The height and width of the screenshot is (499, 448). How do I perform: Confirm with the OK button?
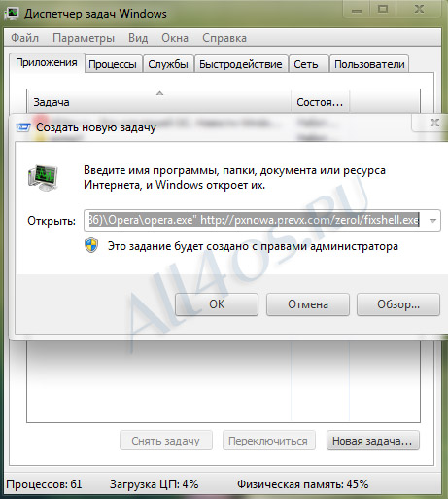click(217, 304)
